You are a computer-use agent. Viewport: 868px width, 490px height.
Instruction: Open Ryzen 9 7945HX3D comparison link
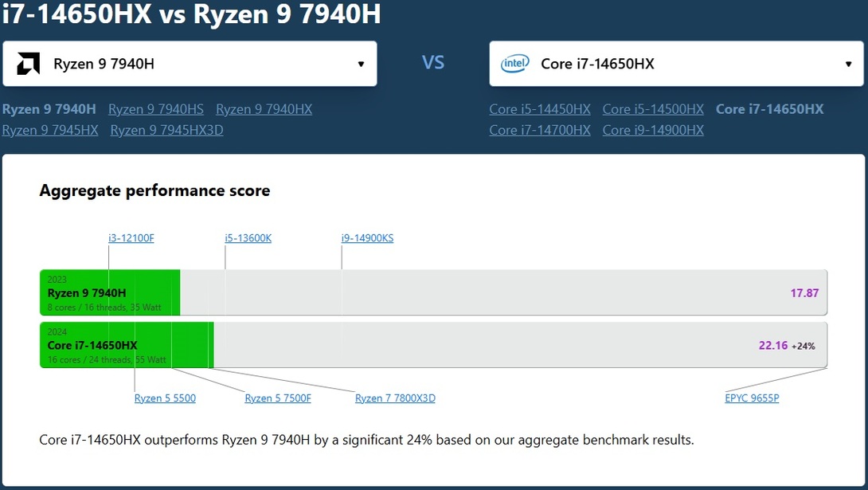pyautogui.click(x=166, y=130)
